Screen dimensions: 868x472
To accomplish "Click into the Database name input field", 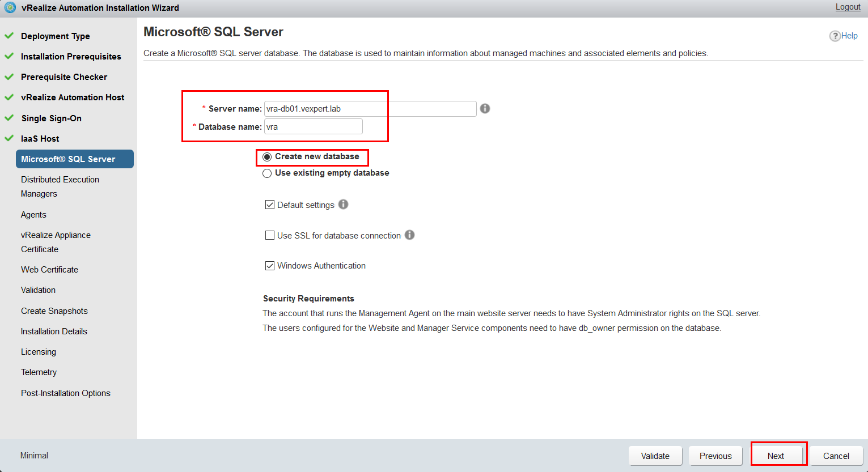I will 314,126.
